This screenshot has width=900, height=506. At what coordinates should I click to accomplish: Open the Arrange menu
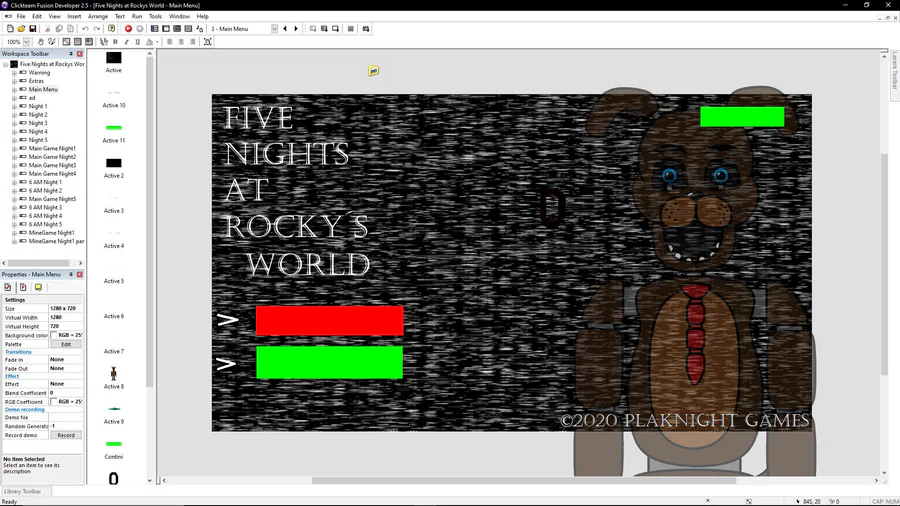(x=98, y=16)
